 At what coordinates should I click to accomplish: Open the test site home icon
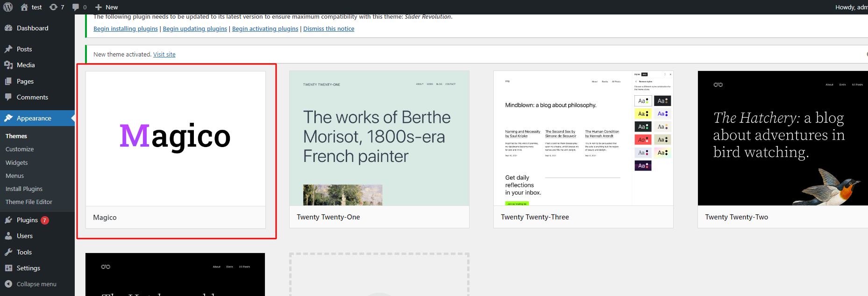pyautogui.click(x=24, y=7)
